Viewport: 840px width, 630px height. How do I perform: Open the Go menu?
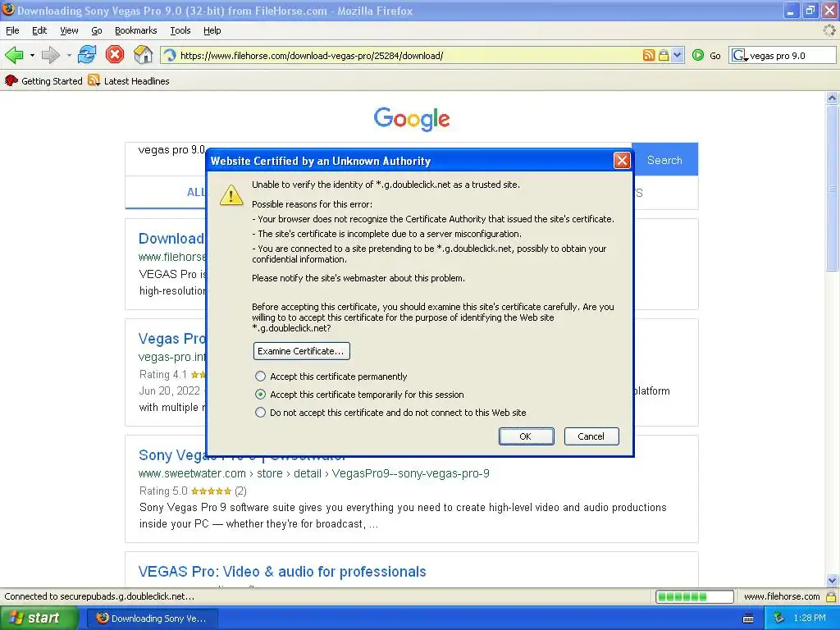pos(97,30)
